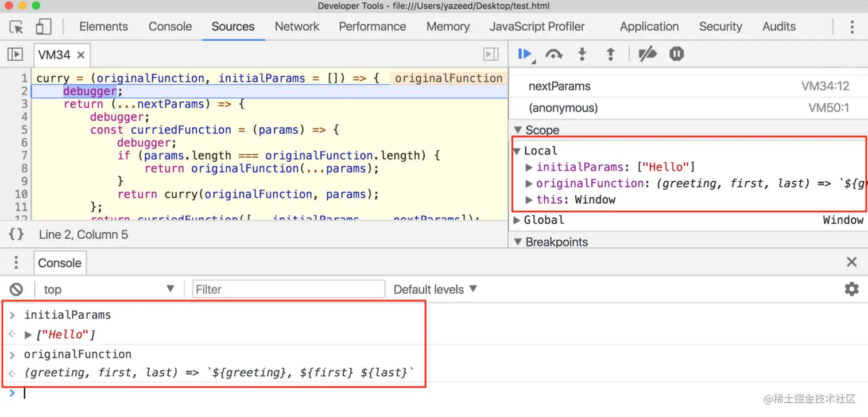Viewport: 868px width, 417px height.
Task: Select the (anonymous) call stack frame
Action: click(x=688, y=108)
